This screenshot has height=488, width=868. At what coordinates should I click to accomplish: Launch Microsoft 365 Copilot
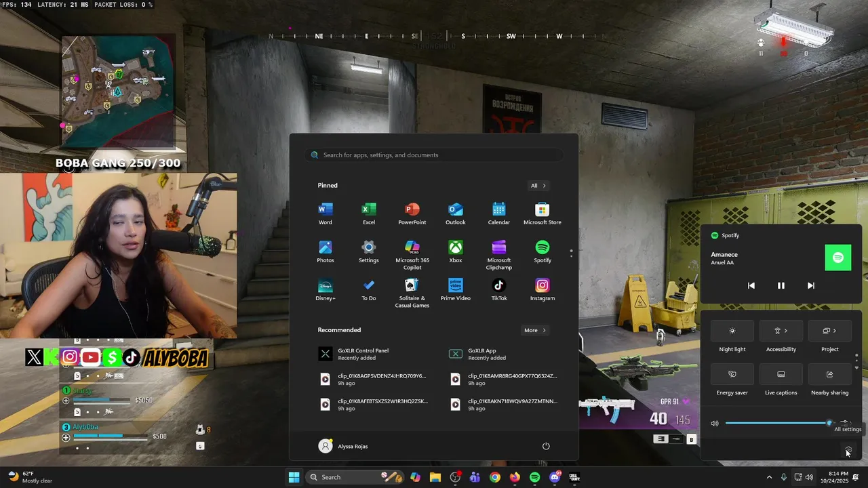(412, 255)
